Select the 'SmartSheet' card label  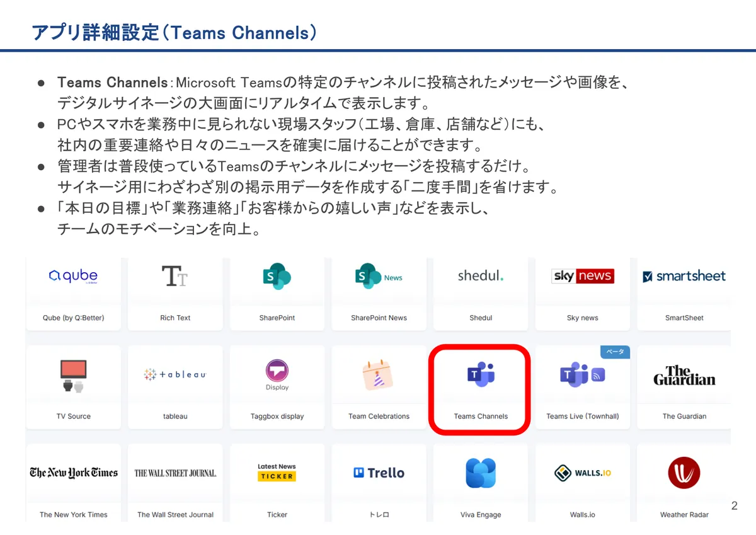(x=684, y=318)
